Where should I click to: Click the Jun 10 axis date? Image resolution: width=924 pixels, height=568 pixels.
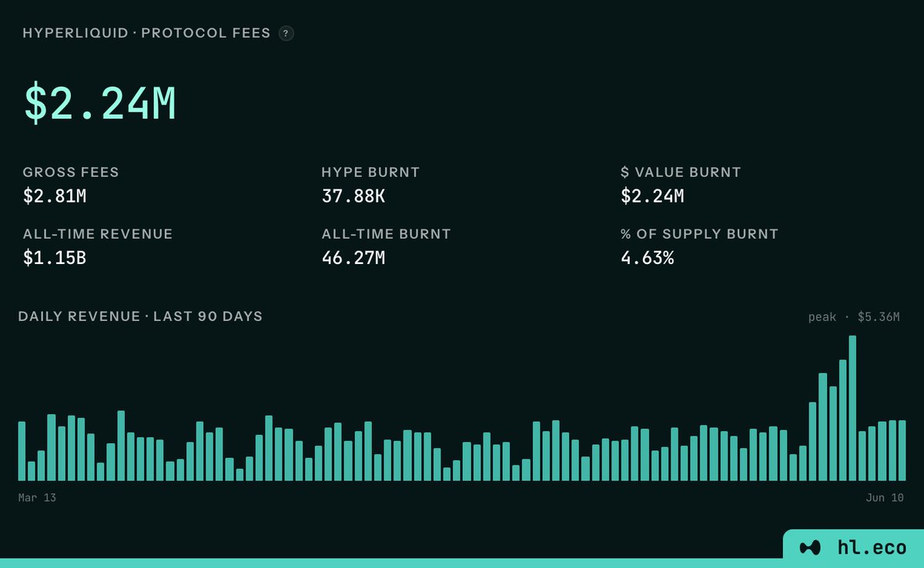pos(885,498)
